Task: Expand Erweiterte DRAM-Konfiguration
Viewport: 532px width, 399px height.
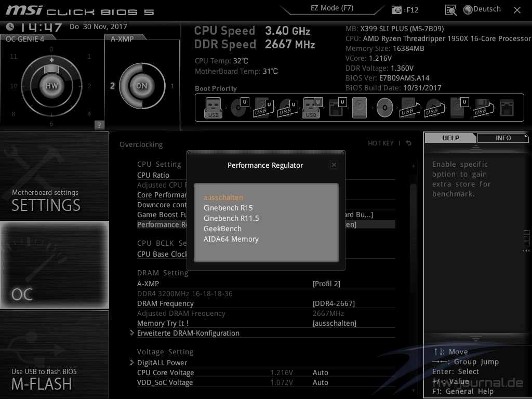Action: 188,333
